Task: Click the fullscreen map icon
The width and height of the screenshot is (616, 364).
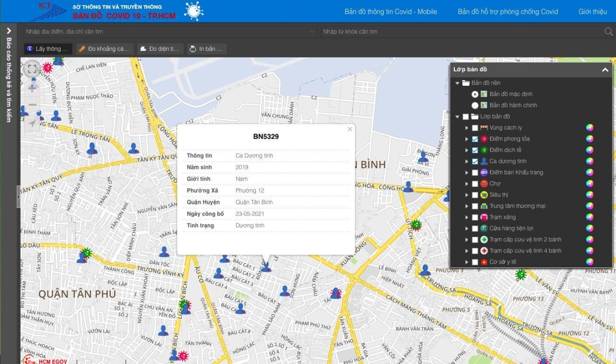Action: pyautogui.click(x=32, y=69)
